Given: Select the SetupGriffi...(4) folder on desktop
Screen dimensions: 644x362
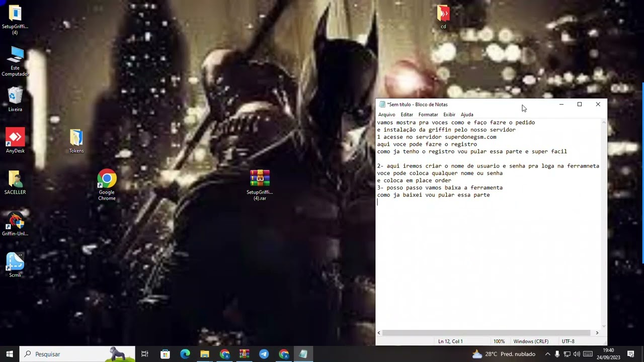Looking at the screenshot, I should pyautogui.click(x=15, y=19).
